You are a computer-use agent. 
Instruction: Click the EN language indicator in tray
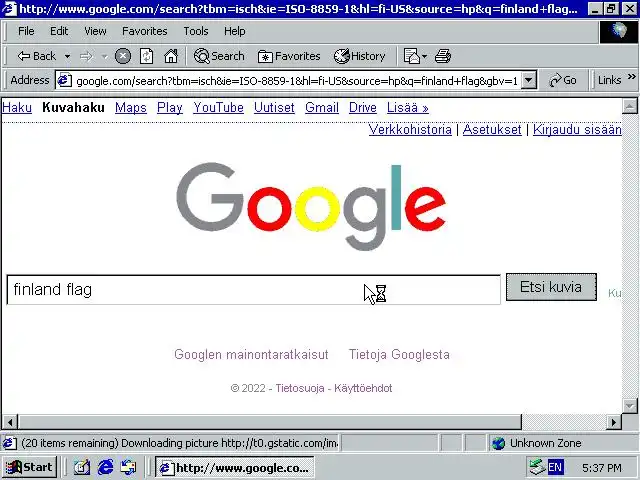555,467
